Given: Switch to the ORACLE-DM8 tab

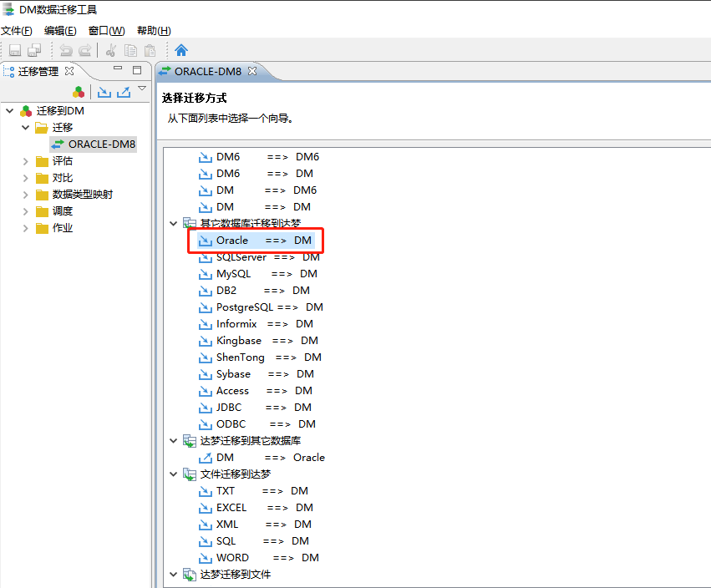Looking at the screenshot, I should [208, 72].
